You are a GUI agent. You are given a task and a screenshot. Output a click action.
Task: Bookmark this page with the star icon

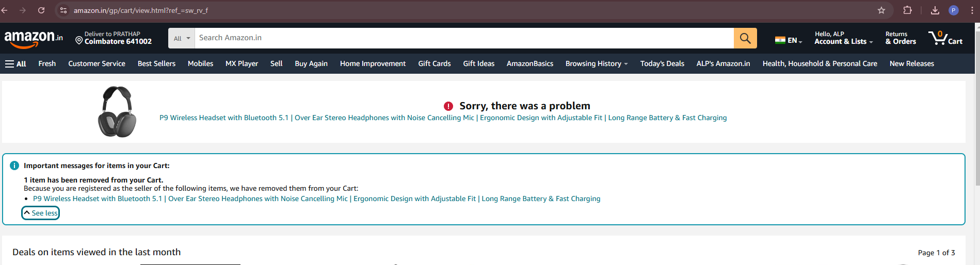coord(881,10)
